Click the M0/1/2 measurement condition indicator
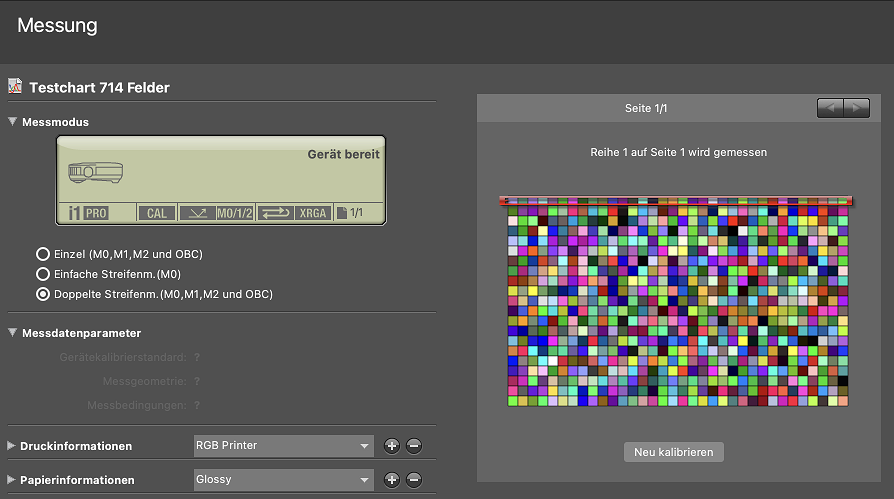 click(235, 213)
